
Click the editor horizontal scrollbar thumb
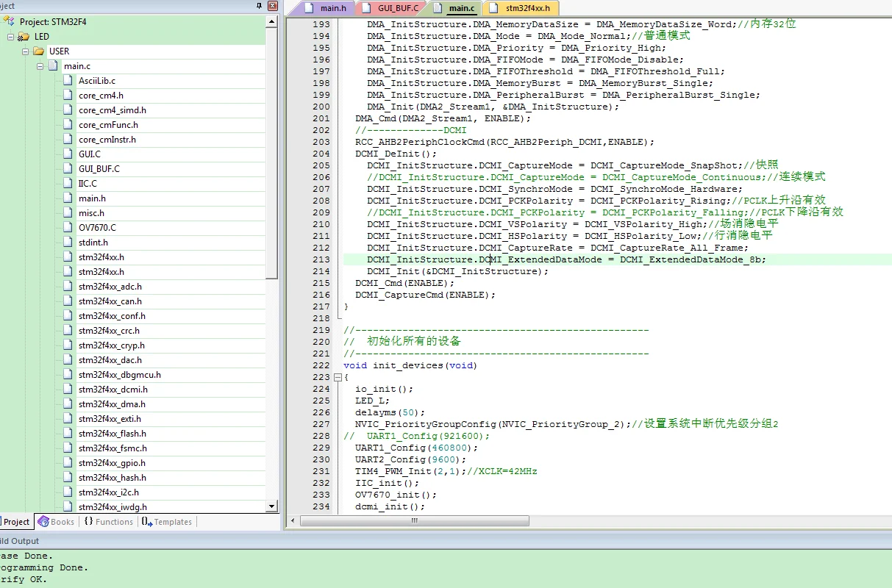click(x=413, y=520)
